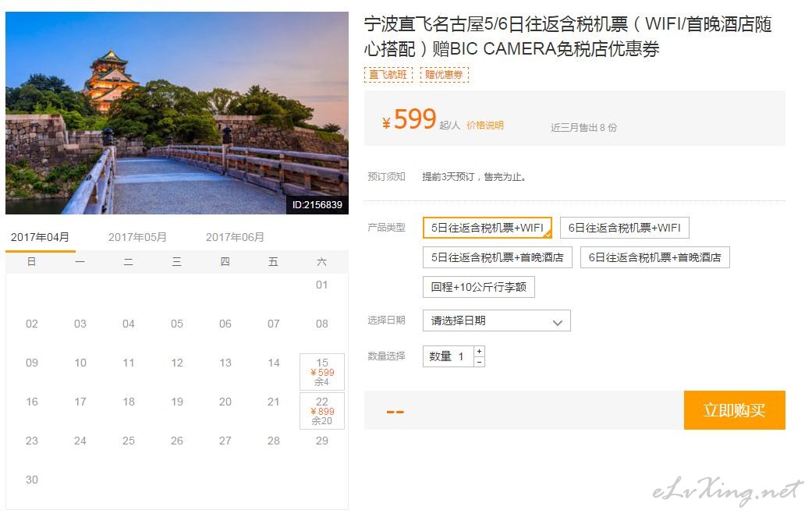Increase quantity with the plus stepper
Image resolution: width=812 pixels, height=517 pixels.
[480, 351]
